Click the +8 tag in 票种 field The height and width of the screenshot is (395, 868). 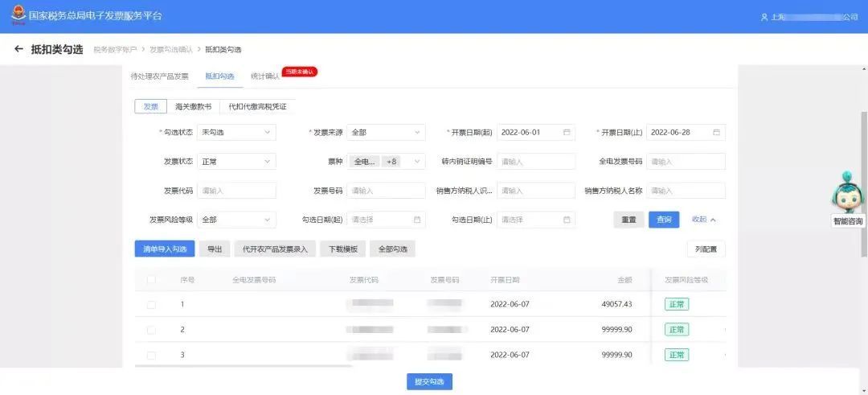(x=391, y=162)
